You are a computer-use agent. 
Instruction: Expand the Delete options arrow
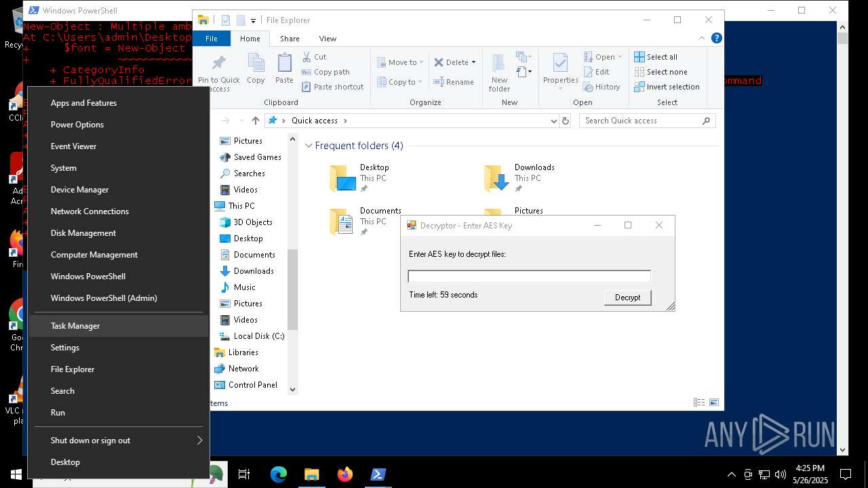[473, 62]
